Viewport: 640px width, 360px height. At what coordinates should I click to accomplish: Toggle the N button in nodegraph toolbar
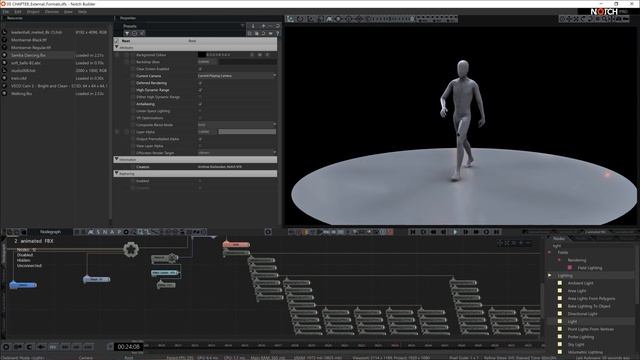(105, 232)
